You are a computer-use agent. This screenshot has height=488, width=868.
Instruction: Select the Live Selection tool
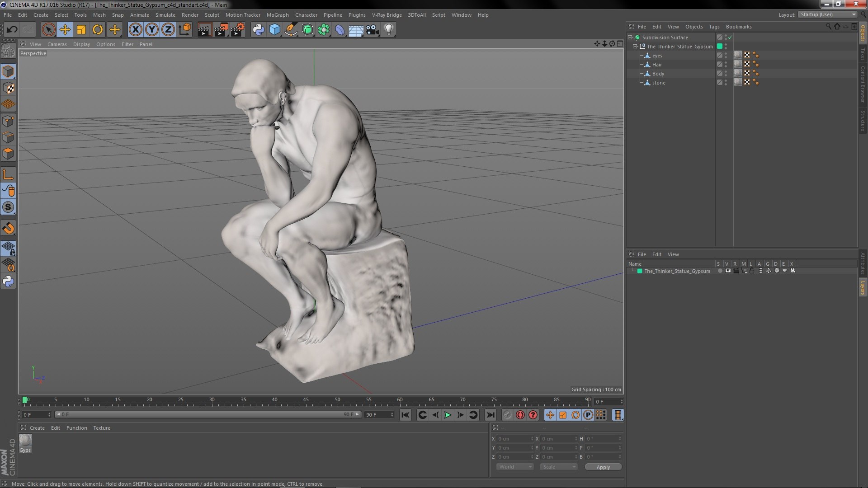[x=48, y=30]
